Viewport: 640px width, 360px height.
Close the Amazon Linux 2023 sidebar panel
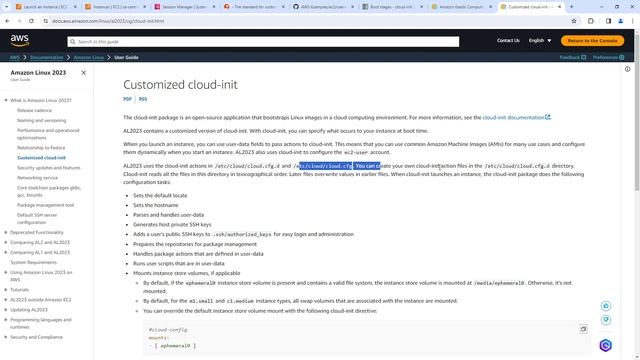pyautogui.click(x=84, y=73)
